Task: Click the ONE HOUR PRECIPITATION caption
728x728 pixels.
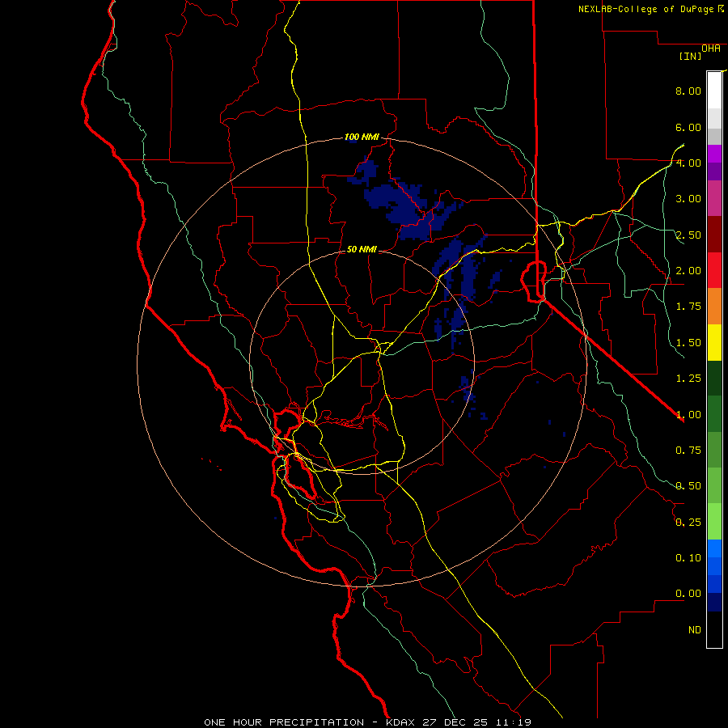Action: [284, 722]
